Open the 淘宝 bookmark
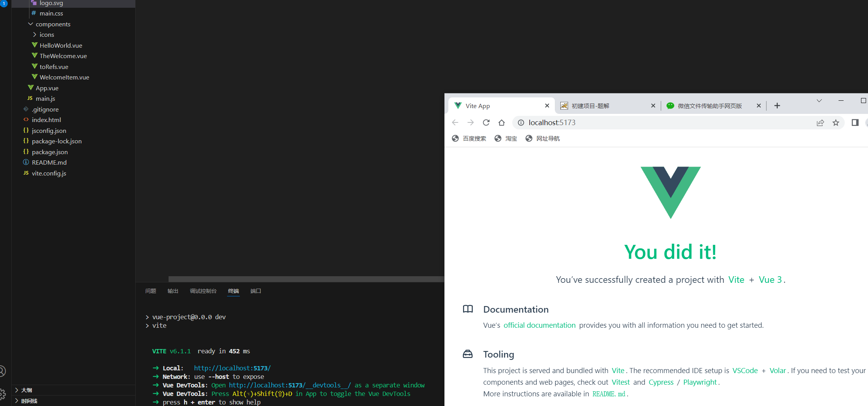Image resolution: width=868 pixels, height=406 pixels. tap(506, 138)
